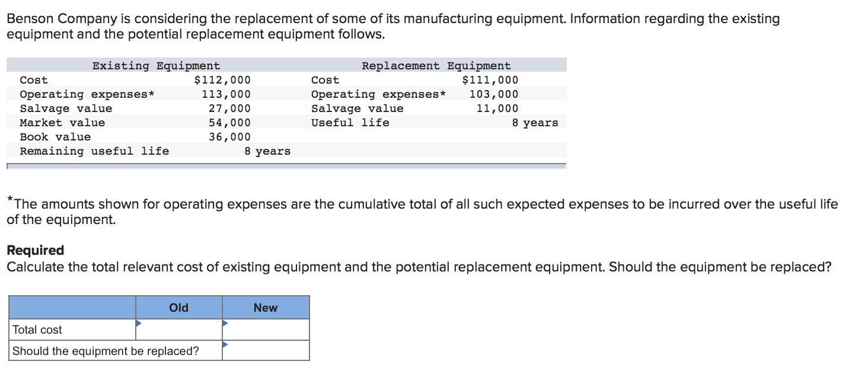
Task: Click the existing operating expenses value 113,000
Action: (x=226, y=94)
